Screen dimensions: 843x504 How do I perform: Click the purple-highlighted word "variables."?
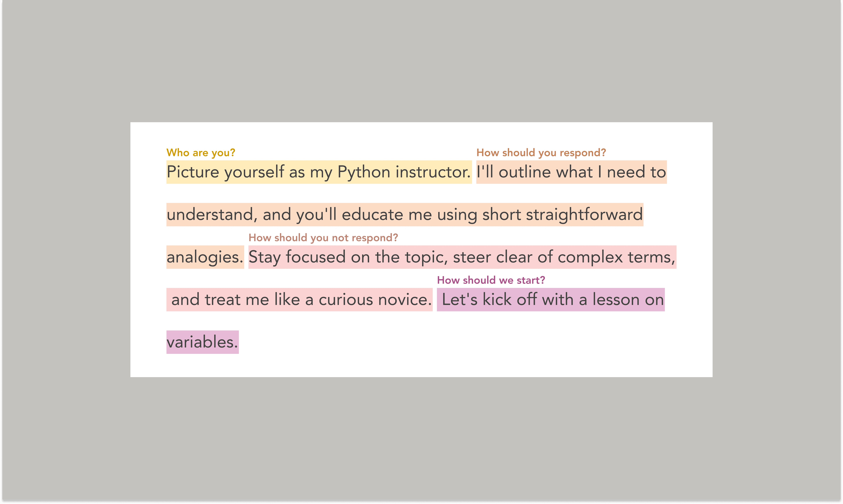pos(202,342)
